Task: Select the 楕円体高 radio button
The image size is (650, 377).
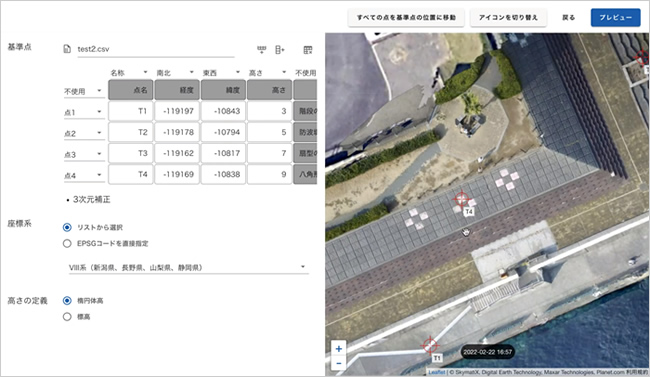Action: tap(67, 300)
